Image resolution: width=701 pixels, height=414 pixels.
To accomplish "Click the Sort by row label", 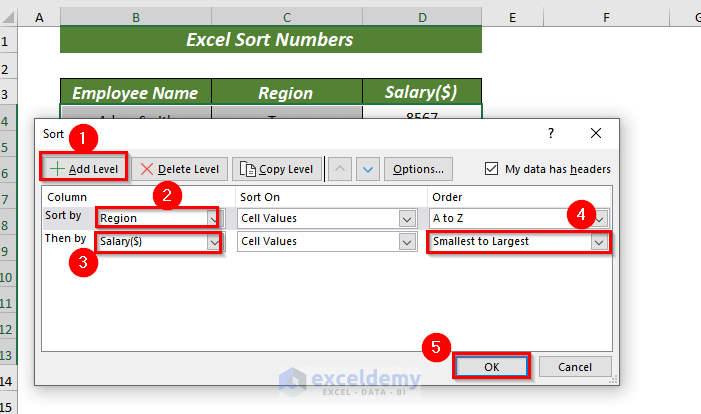I will coord(63,215).
